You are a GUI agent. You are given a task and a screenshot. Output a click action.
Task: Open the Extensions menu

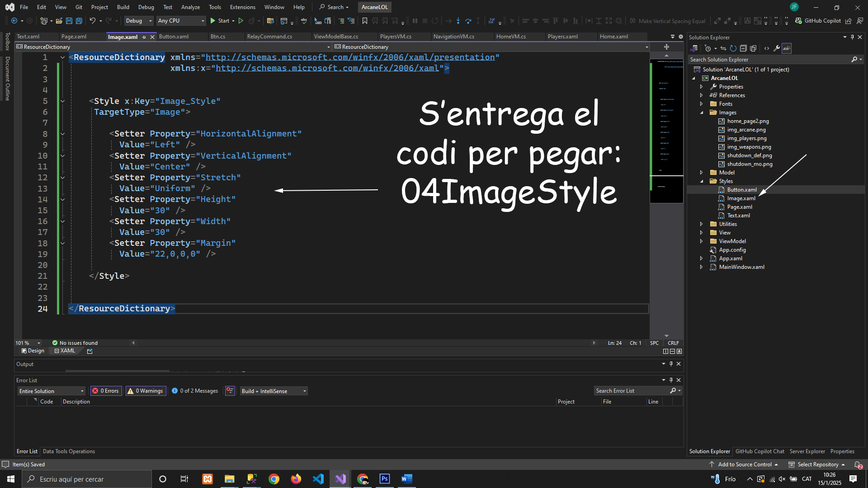pos(242,7)
